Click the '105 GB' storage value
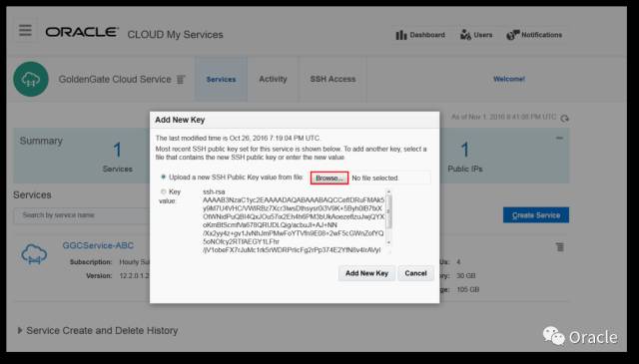 tap(467, 289)
